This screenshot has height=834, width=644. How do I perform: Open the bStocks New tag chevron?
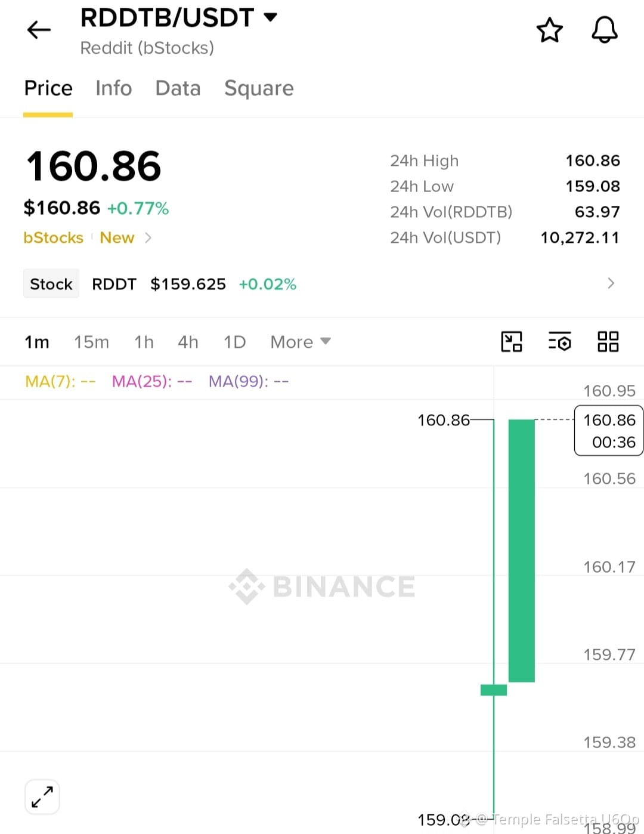click(148, 238)
